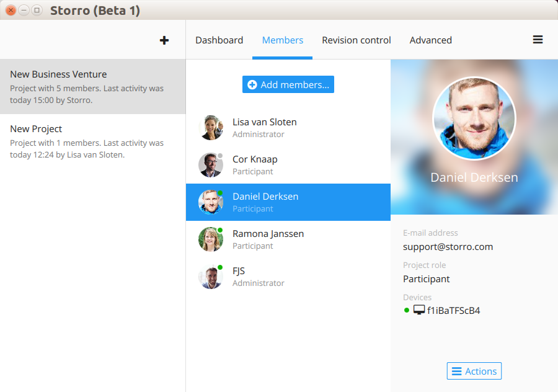
Task: Select the Daniel Derksen member row
Action: tap(288, 202)
